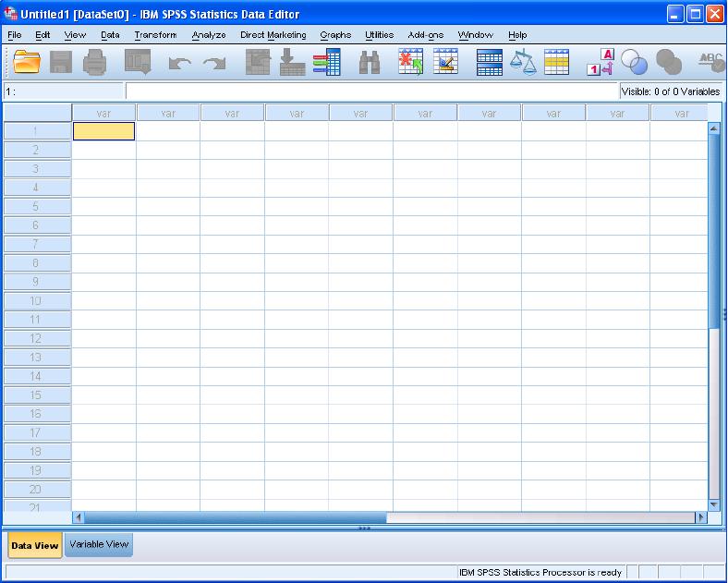728x583 pixels.
Task: Switch to the Variable View tab
Action: 99,544
